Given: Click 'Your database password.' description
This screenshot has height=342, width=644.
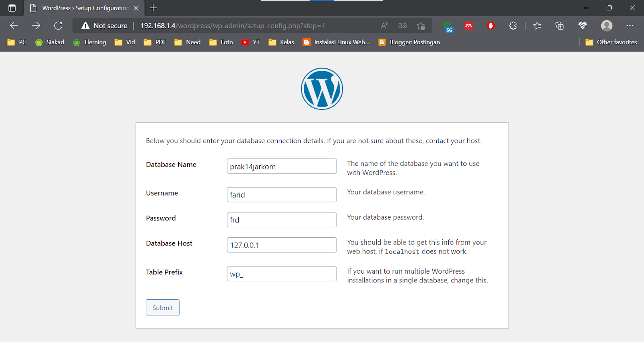Looking at the screenshot, I should 386,217.
